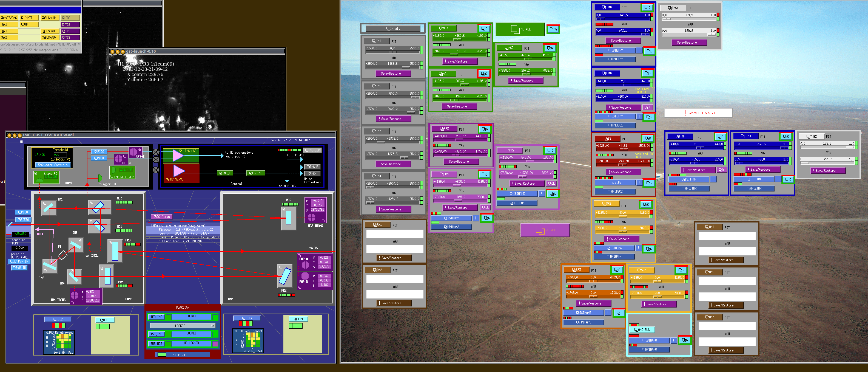Click the Faraday isolator FI symbol

click(62, 255)
